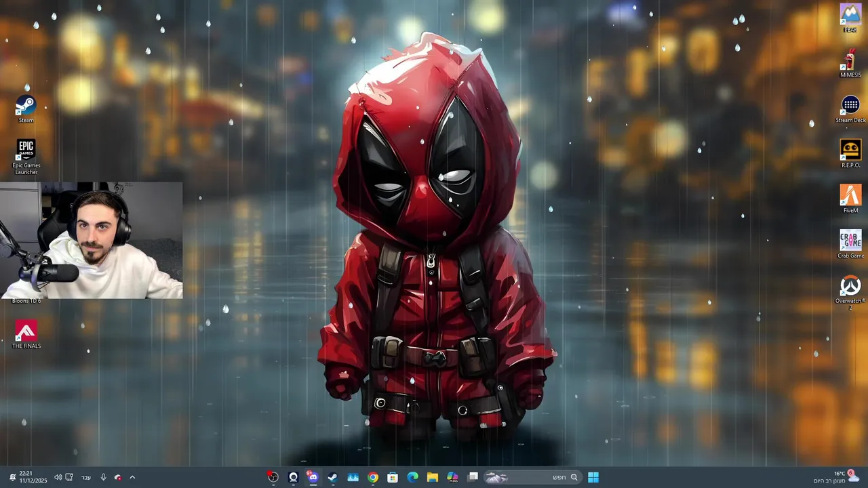Screen dimensions: 868x488
Task: Open the FiveM desktop shortcut
Action: [x=850, y=199]
